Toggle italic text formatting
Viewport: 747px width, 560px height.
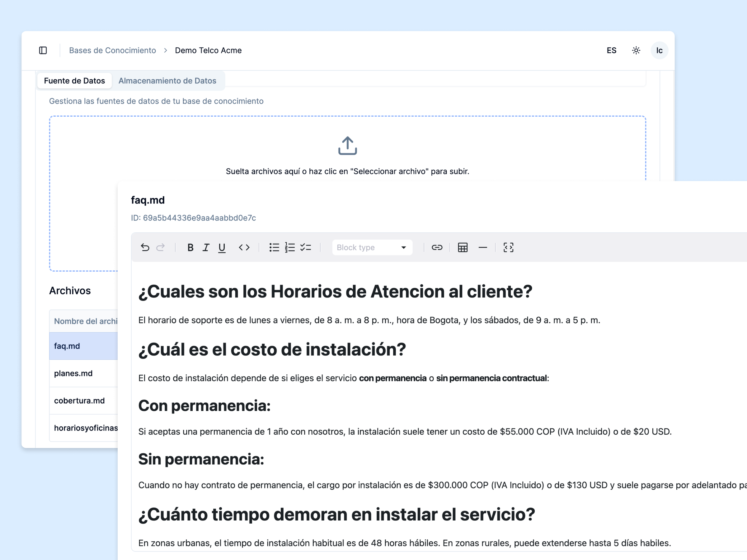[x=206, y=247]
